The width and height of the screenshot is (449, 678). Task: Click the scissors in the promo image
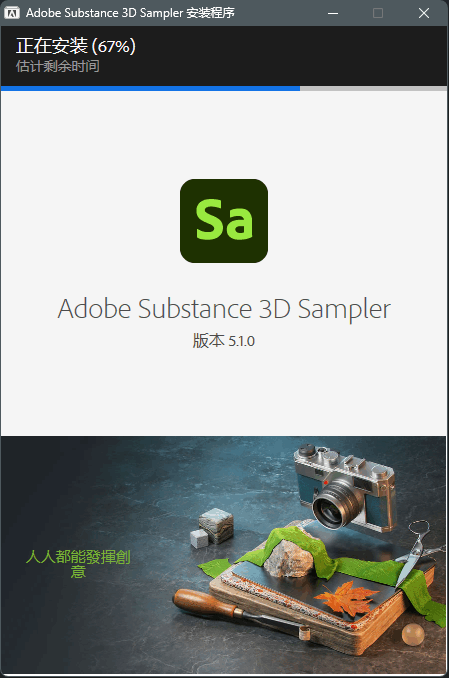pos(415,551)
